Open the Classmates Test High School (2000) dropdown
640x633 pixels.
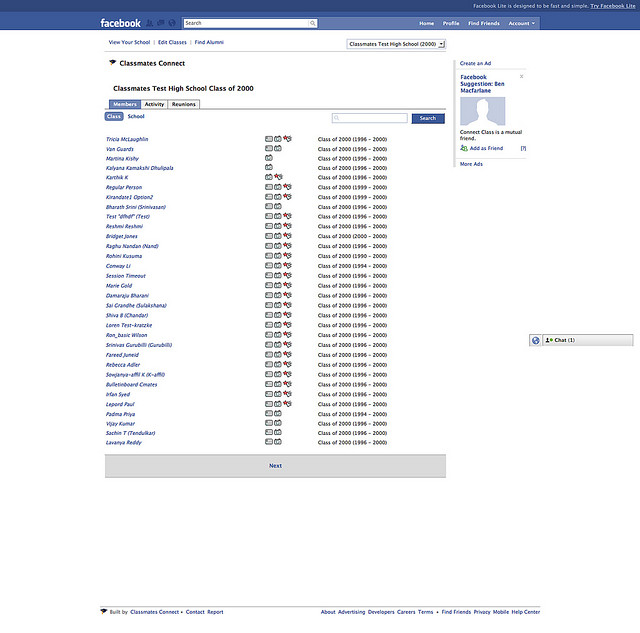pyautogui.click(x=396, y=44)
